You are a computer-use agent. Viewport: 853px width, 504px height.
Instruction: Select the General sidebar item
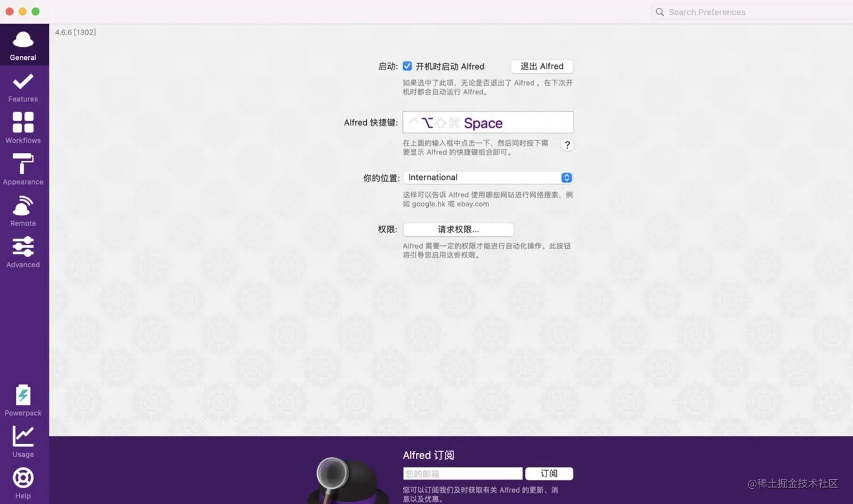23,45
